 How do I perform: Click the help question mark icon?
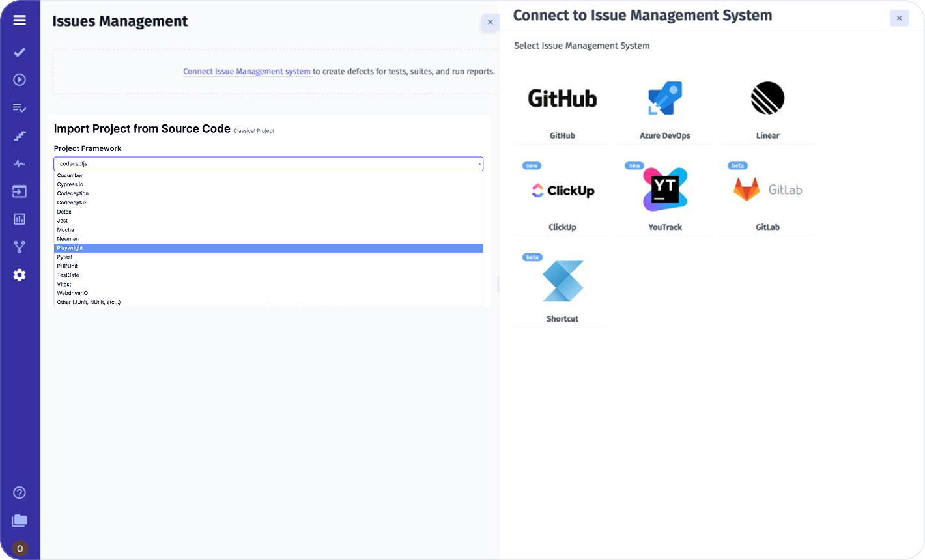click(20, 492)
